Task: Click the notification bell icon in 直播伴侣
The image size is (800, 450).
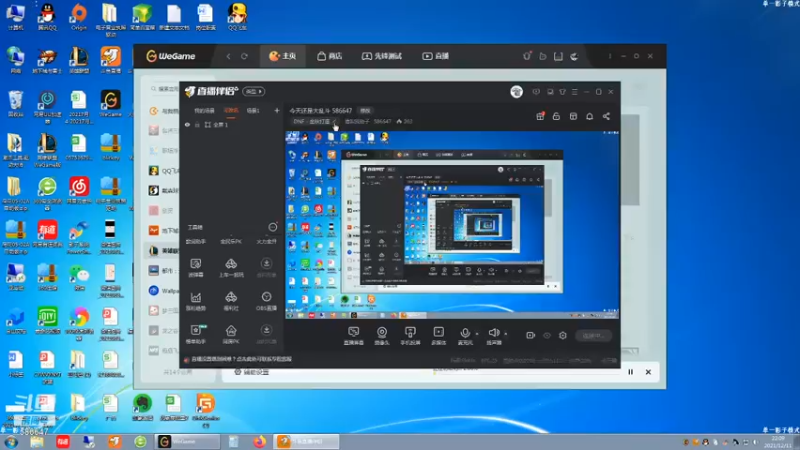Action: tap(589, 116)
